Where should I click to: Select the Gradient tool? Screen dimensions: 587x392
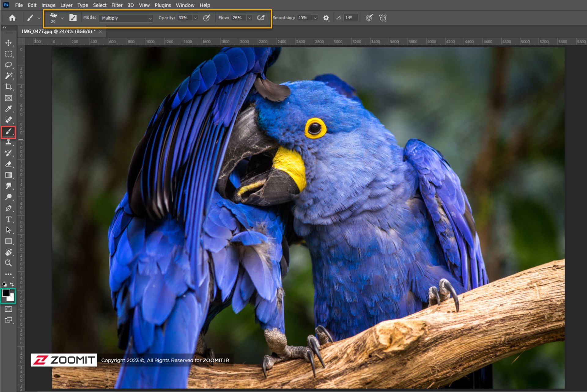coord(9,175)
